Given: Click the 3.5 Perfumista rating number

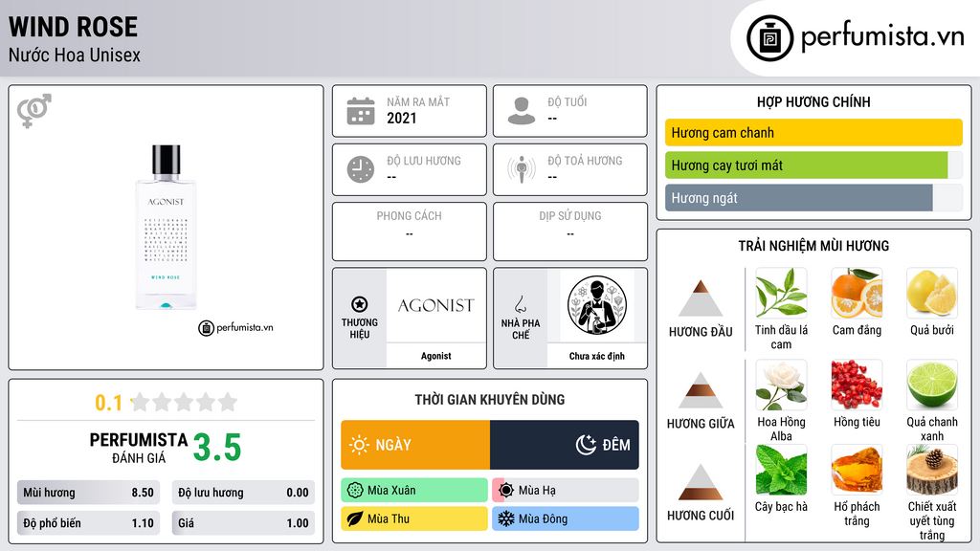Looking at the screenshot, I should pyautogui.click(x=217, y=448).
